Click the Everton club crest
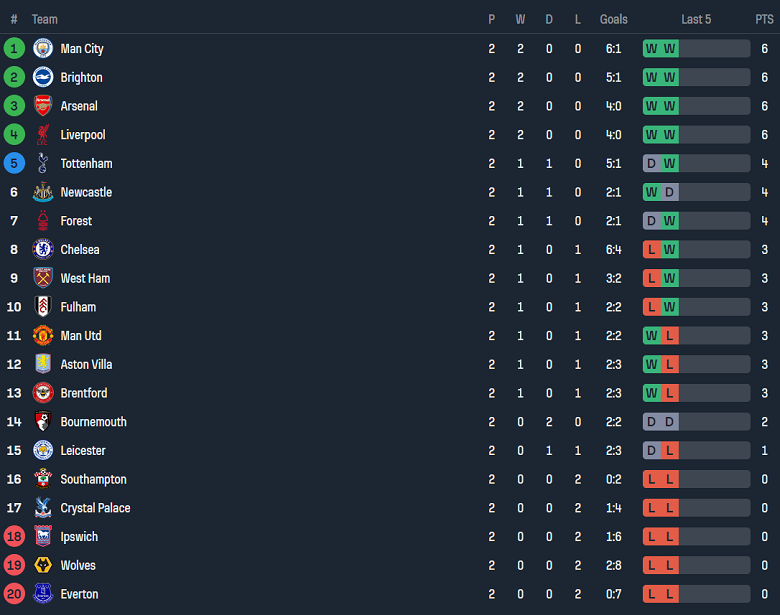 [x=43, y=594]
